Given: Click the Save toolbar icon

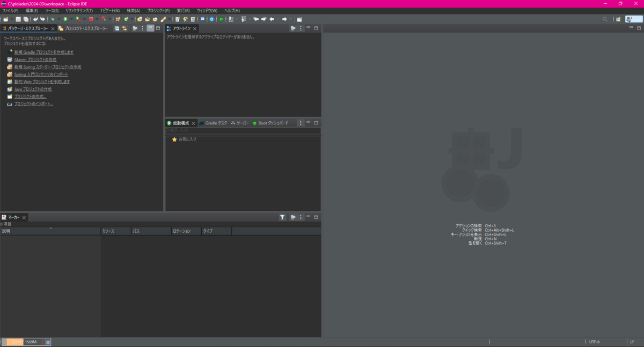Looking at the screenshot, I should (x=18, y=19).
